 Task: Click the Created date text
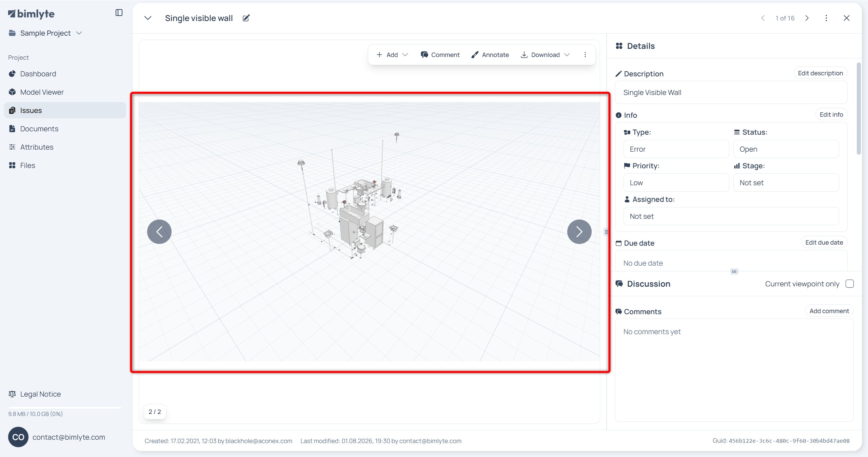(218, 441)
